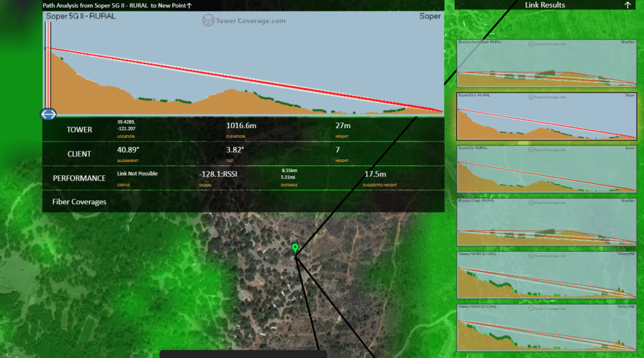Click the -128.1 RSSI signal value
Screen dimensions: 644x358
[x=218, y=174]
